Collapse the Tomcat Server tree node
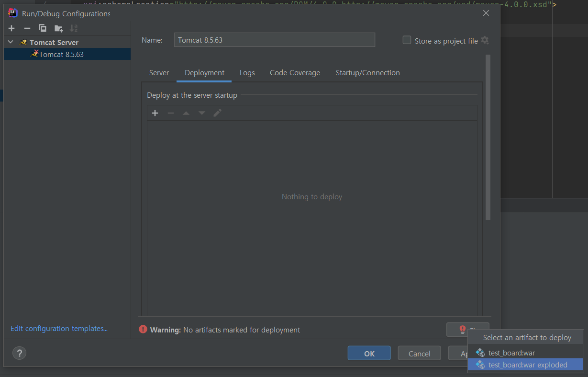 pos(11,42)
